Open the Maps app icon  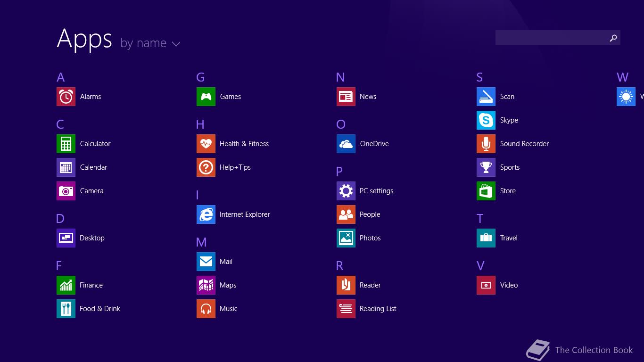click(206, 285)
